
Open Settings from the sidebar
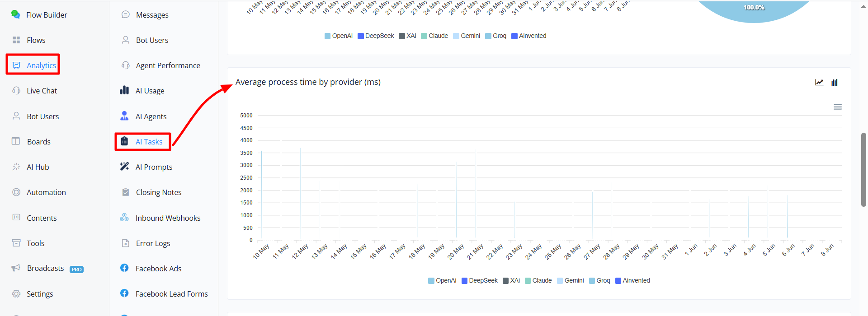33,294
